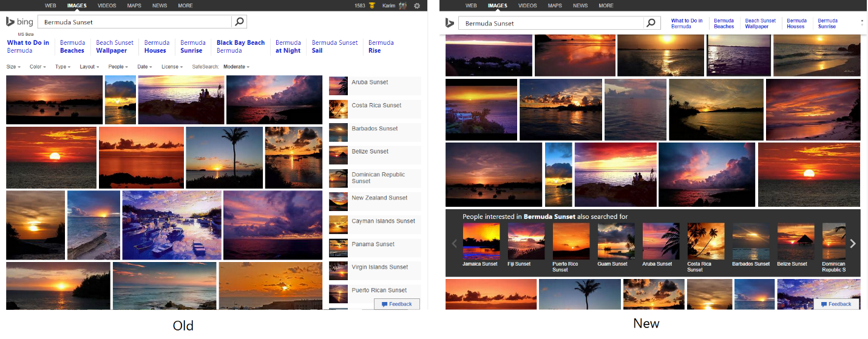Expand the License filter dropdown
868x339 pixels.
172,67
